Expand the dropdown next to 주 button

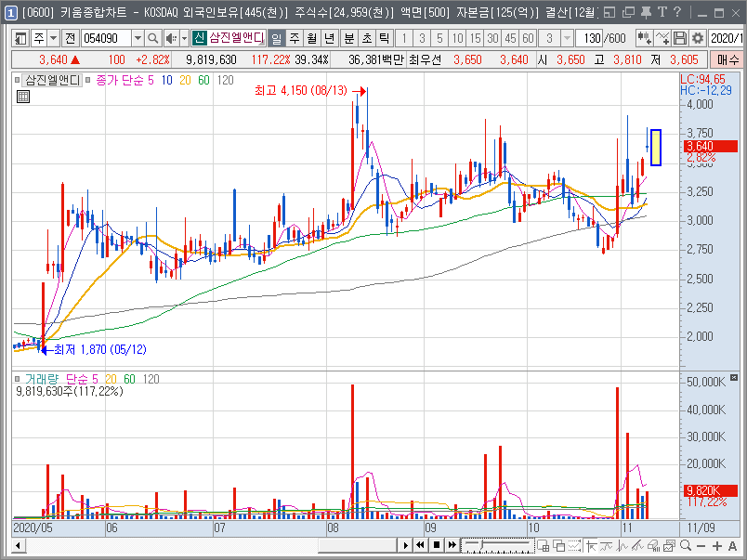coord(53,38)
